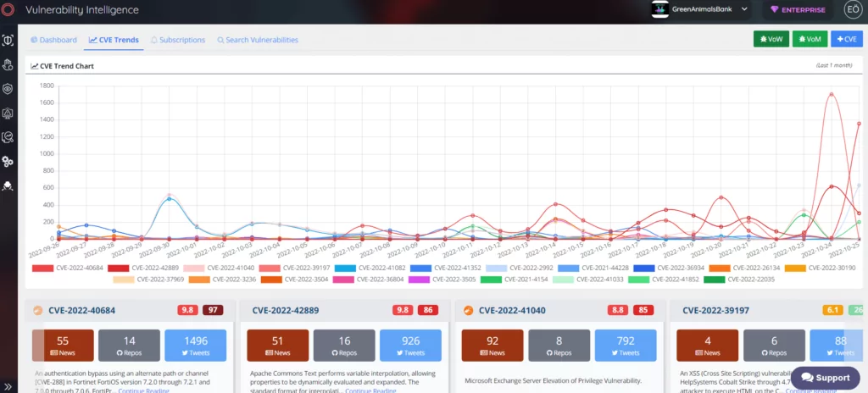
Task: Toggle CVE-2022-22035 legend entry
Action: (x=739, y=280)
